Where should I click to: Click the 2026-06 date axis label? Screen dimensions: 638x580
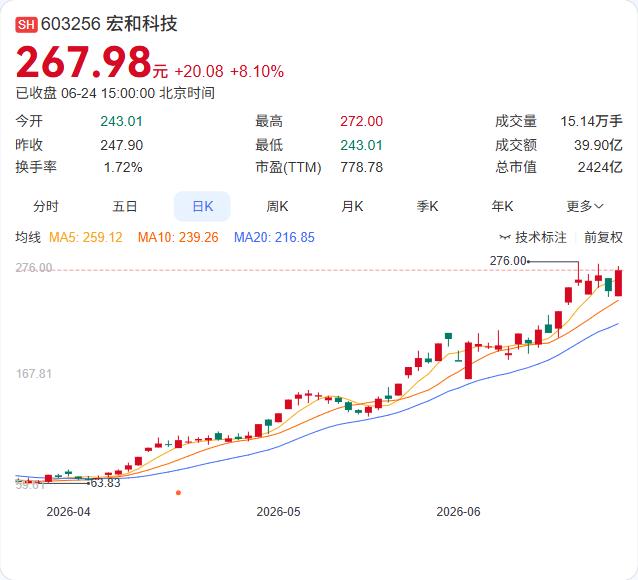tap(458, 512)
